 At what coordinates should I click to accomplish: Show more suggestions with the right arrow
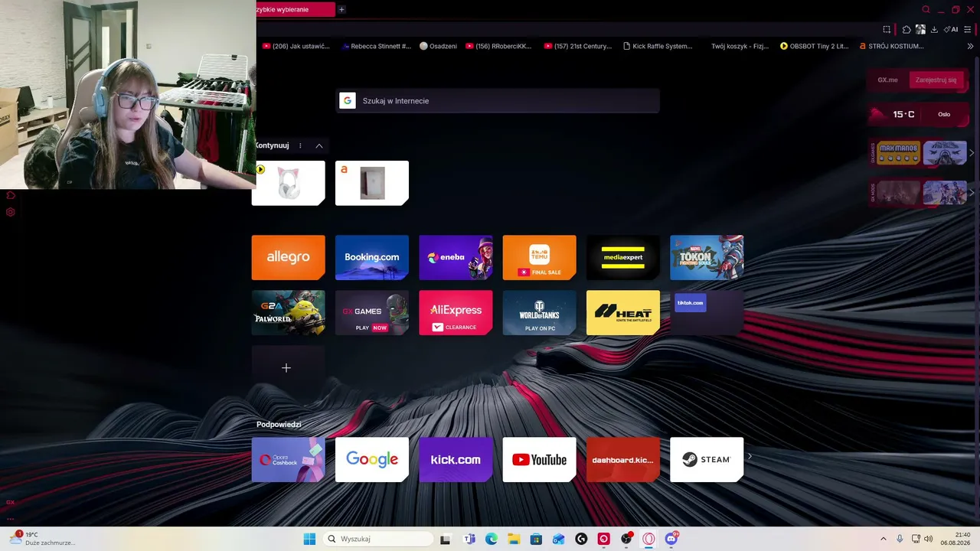[750, 457]
